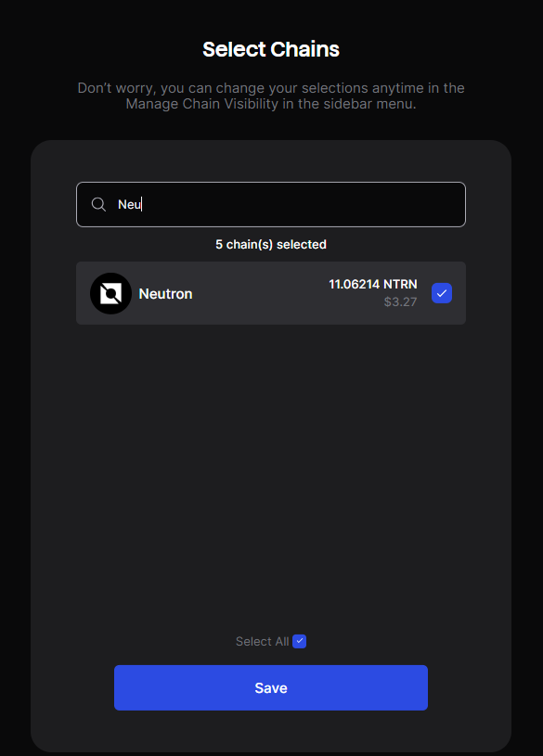This screenshot has width=543, height=756.
Task: Click the Select All label text
Action: (x=262, y=641)
